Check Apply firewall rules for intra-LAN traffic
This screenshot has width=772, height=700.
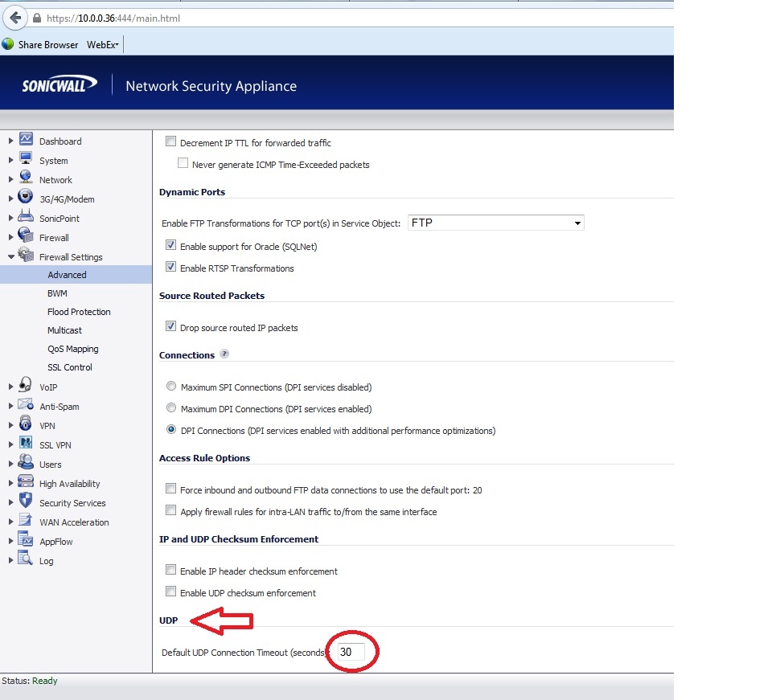[x=170, y=510]
